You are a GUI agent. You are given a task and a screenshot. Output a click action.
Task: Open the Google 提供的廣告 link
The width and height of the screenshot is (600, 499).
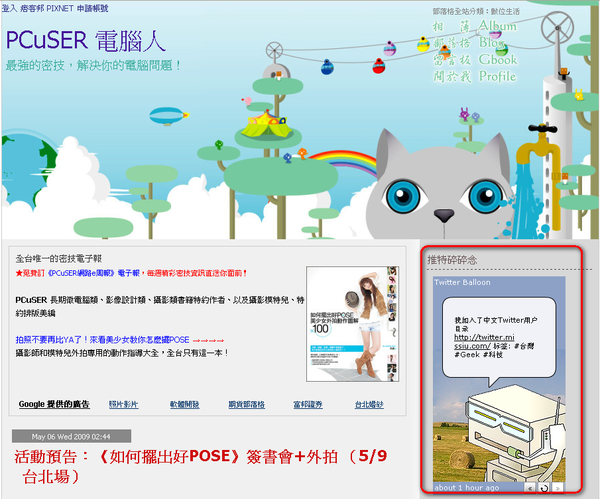tap(54, 404)
